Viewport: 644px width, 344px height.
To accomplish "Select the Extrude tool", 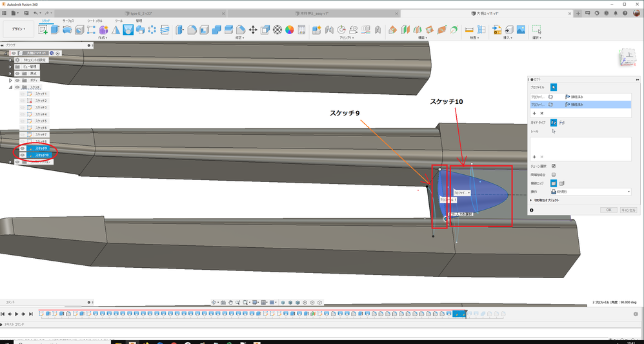I will [x=55, y=30].
